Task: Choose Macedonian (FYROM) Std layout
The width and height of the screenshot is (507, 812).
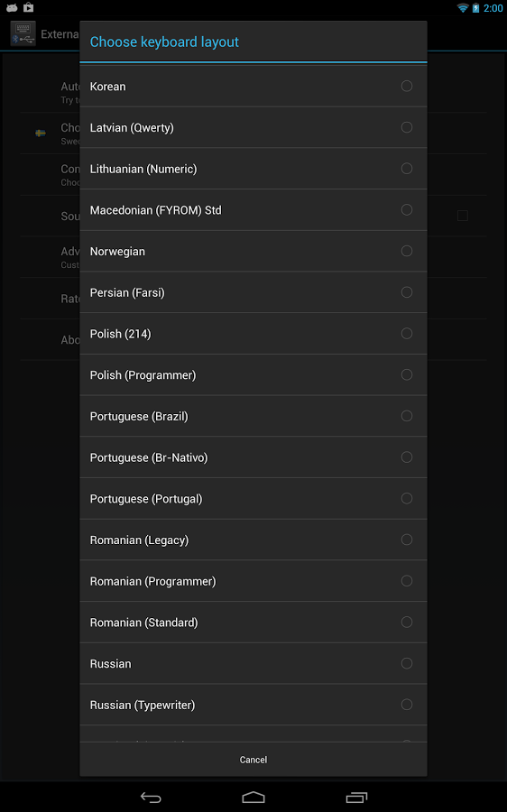Action: pyautogui.click(x=253, y=209)
